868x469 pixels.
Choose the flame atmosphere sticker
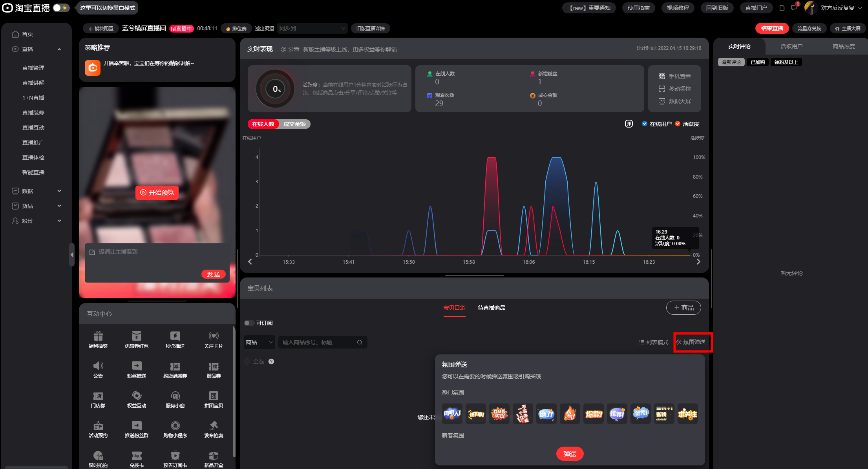coord(570,414)
